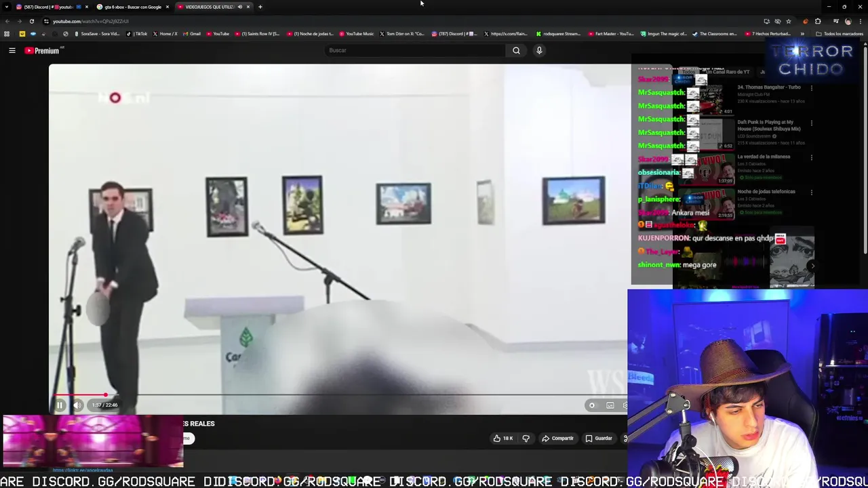Click the install app icon in address bar
The image size is (868, 488).
point(766,21)
